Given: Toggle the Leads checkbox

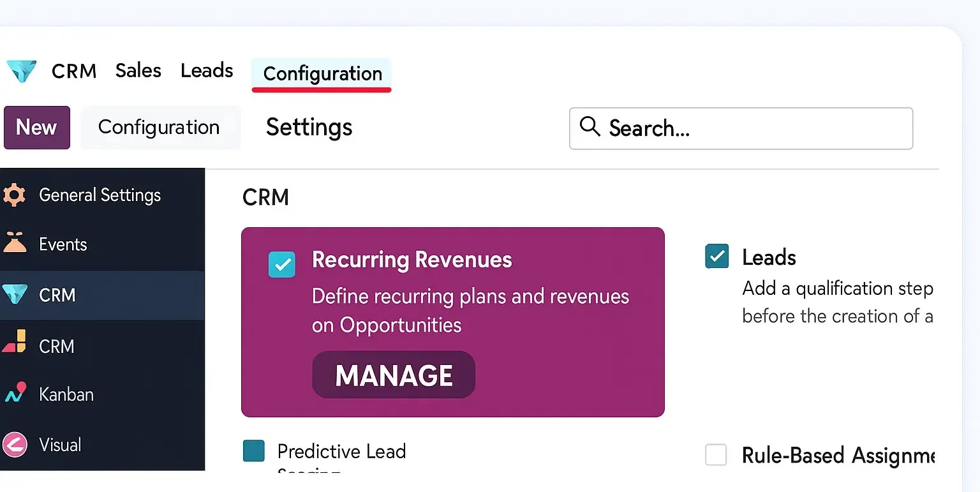Looking at the screenshot, I should tap(716, 256).
